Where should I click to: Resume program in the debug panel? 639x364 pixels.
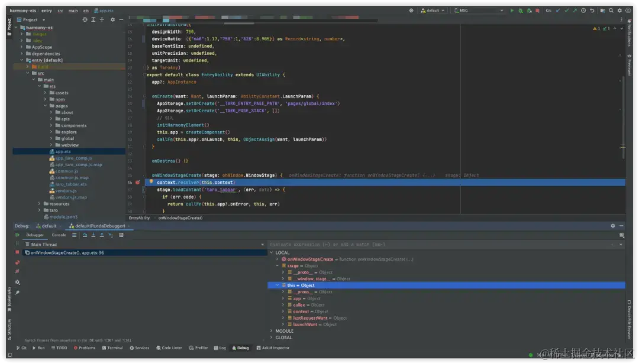17,235
